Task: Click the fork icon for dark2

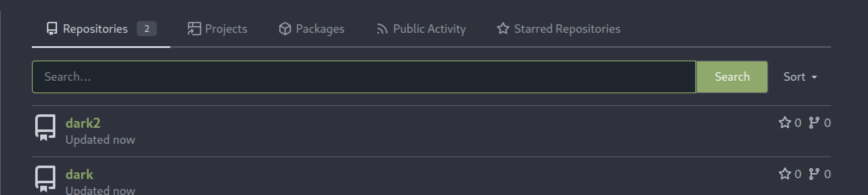Action: (x=814, y=123)
